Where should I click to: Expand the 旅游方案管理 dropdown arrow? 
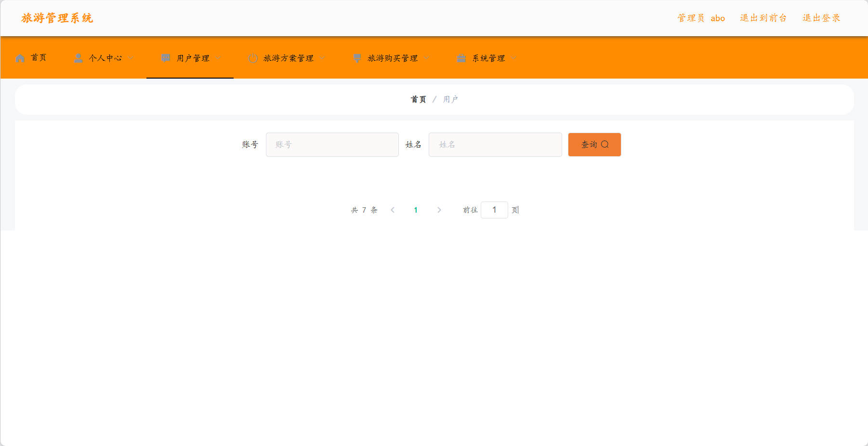pyautogui.click(x=322, y=58)
